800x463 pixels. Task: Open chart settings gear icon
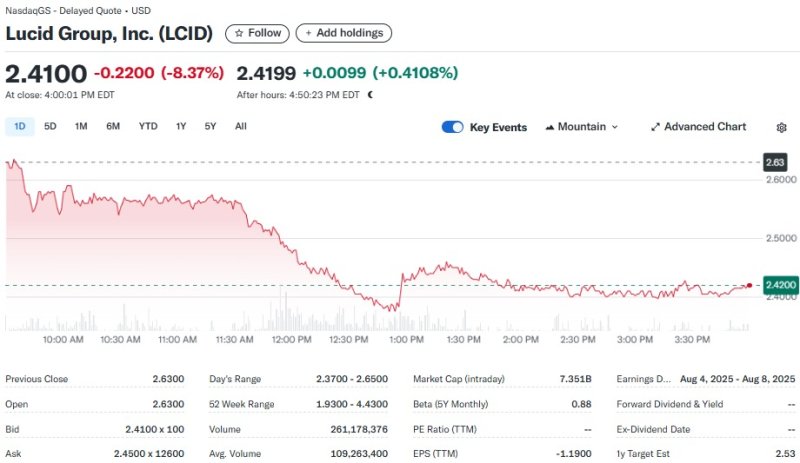781,127
